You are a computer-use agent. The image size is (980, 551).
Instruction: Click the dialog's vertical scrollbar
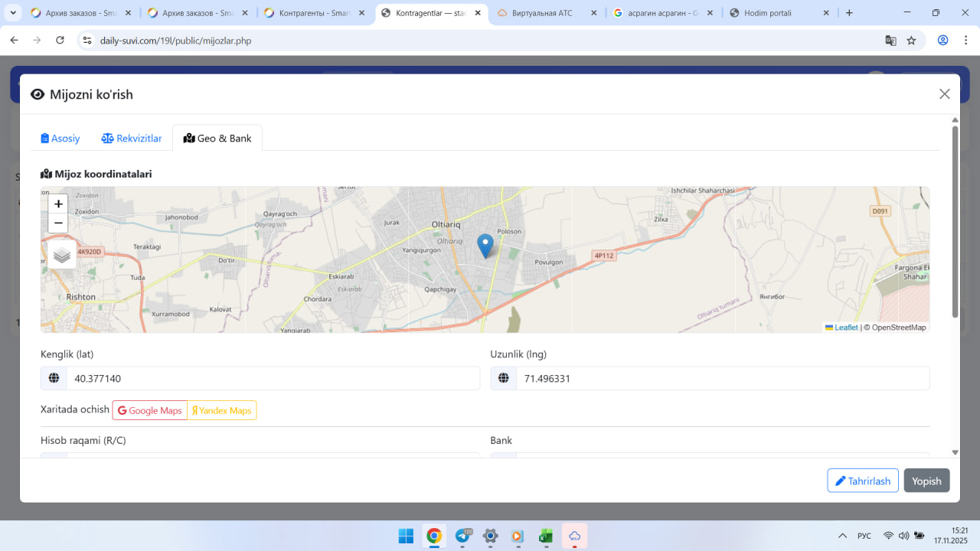tap(955, 222)
